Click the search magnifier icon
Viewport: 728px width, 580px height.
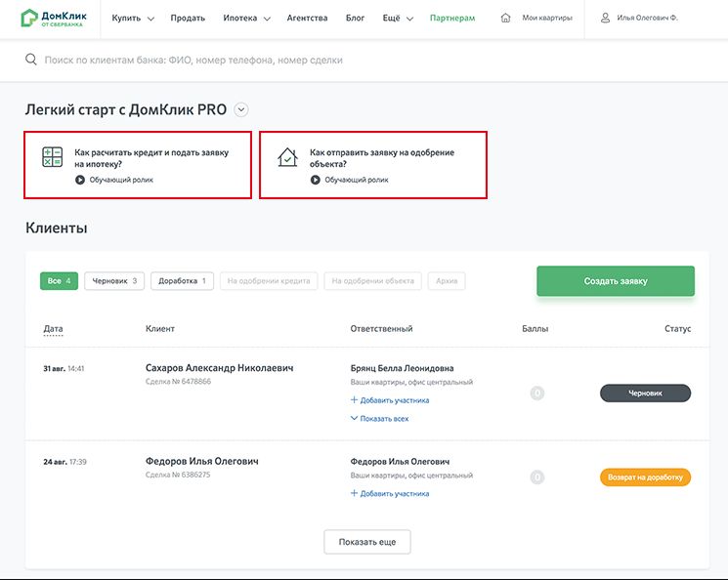(x=31, y=60)
